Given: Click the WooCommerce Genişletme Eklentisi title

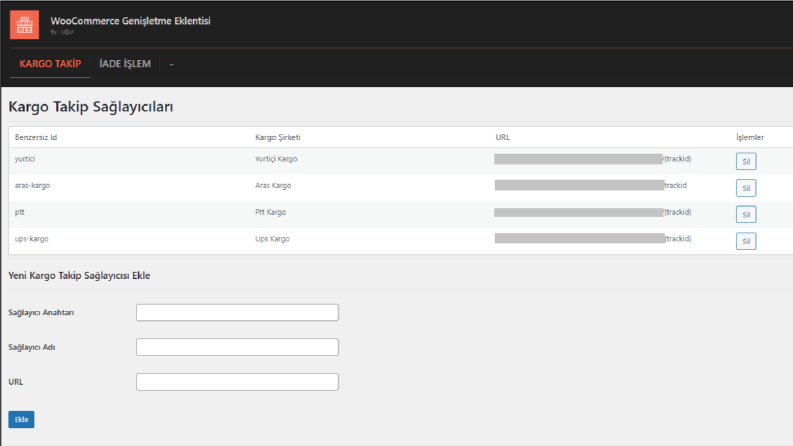Looking at the screenshot, I should tap(130, 21).
